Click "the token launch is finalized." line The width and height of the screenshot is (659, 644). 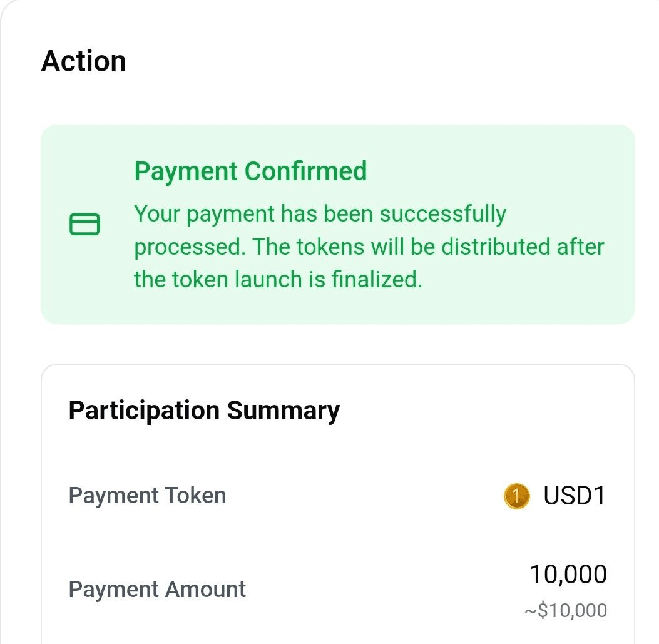coord(278,279)
